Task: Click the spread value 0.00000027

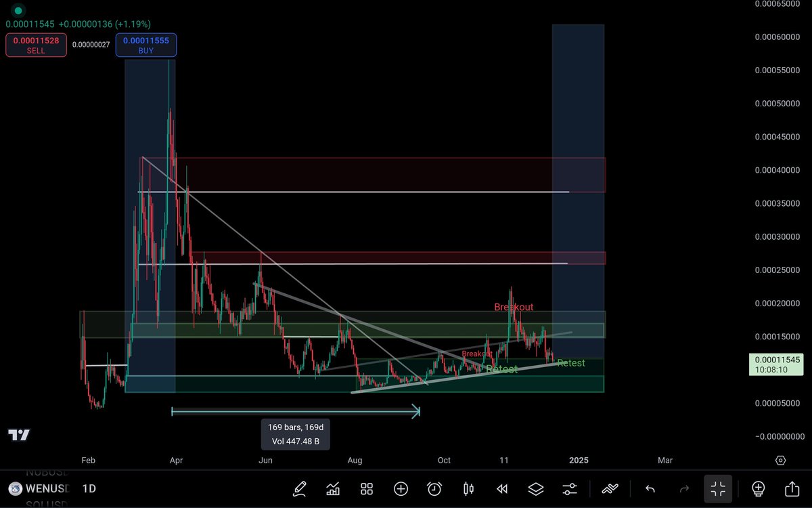Action: (x=91, y=45)
